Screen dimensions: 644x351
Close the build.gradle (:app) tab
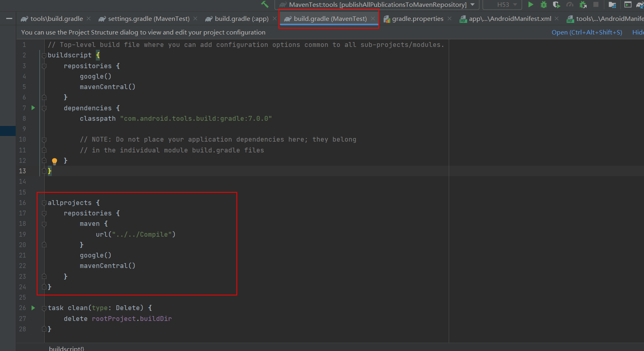pos(274,18)
